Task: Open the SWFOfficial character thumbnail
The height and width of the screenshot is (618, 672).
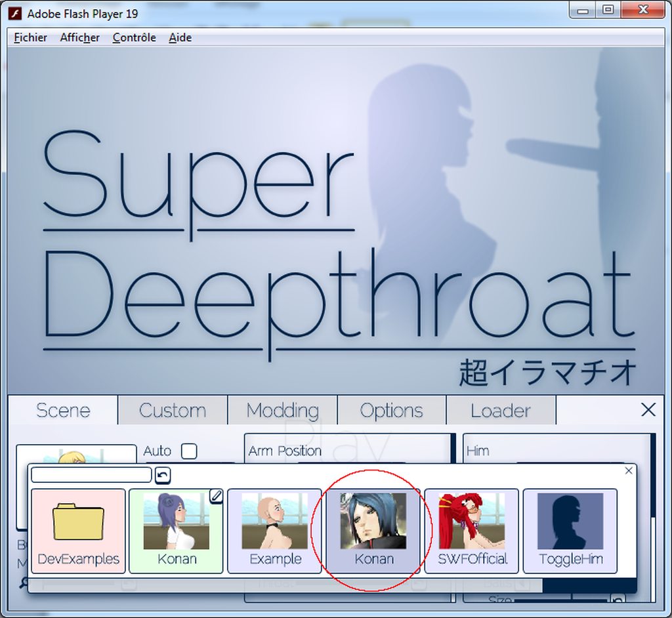Action: pyautogui.click(x=471, y=530)
